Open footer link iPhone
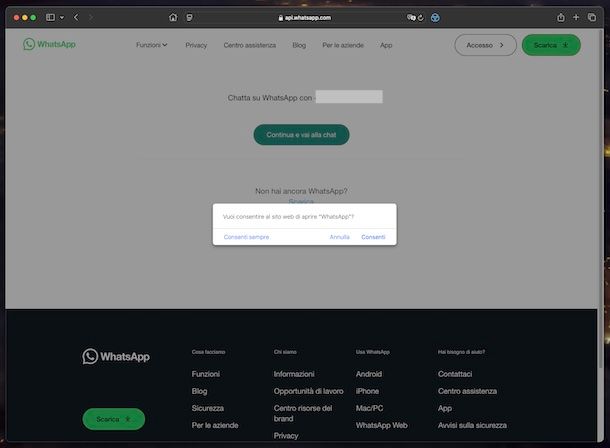The width and height of the screenshot is (610, 448). (367, 391)
